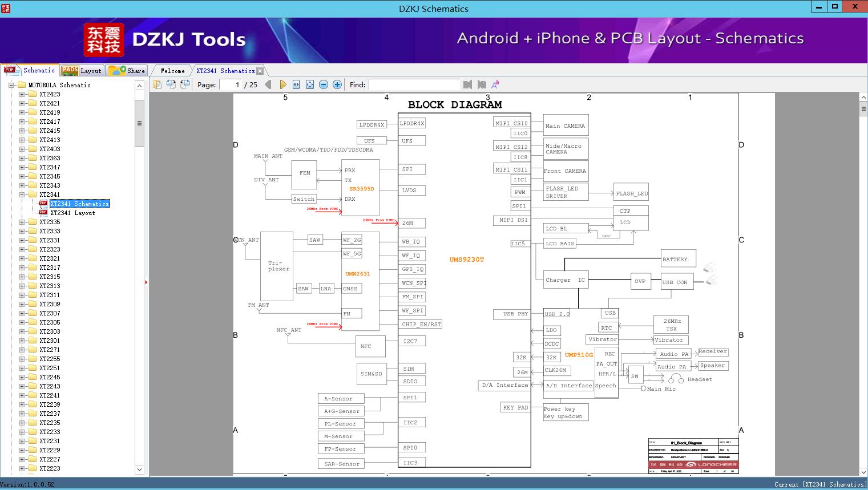Open the Share panel tab
The height and width of the screenshot is (490, 868).
tap(127, 70)
